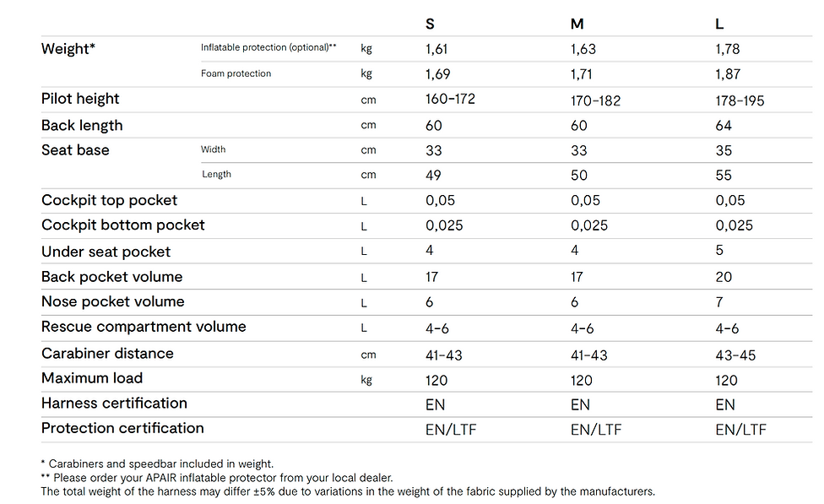Select the Harness certification row label
The width and height of the screenshot is (824, 504).
[x=114, y=404]
